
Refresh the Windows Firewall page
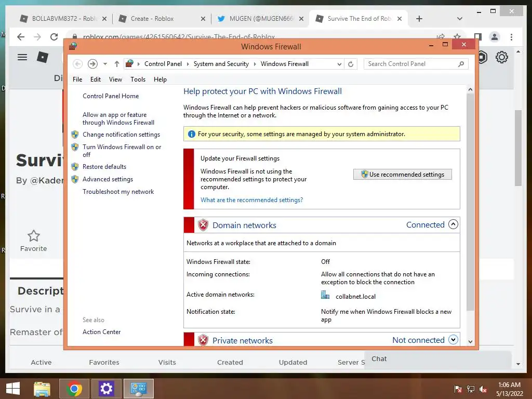click(351, 64)
